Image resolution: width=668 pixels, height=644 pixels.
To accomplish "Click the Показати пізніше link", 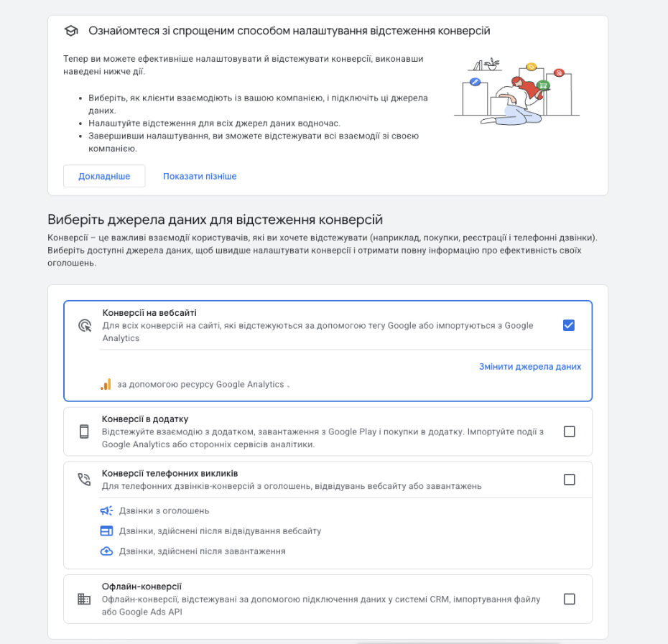I will tap(200, 176).
